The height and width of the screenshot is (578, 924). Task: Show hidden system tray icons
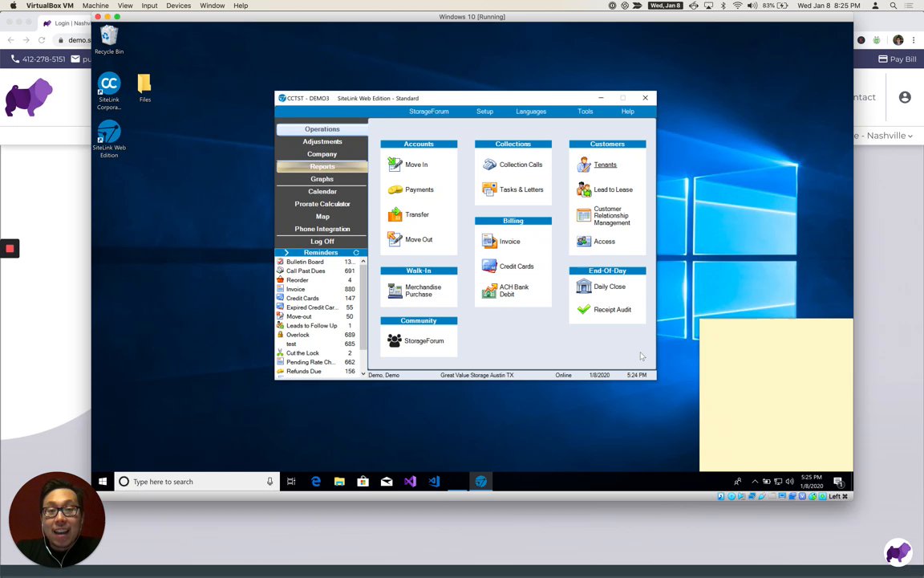[754, 482]
